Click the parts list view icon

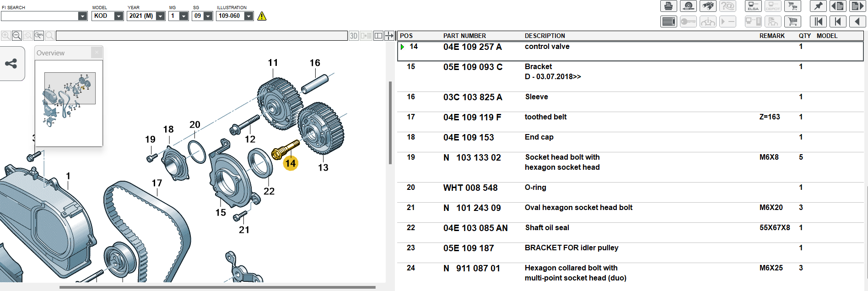point(669,22)
